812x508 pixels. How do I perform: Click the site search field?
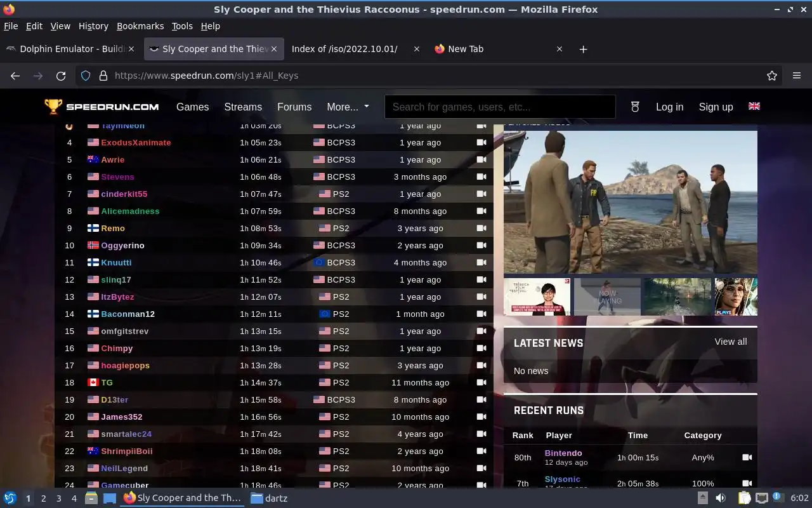click(x=500, y=107)
